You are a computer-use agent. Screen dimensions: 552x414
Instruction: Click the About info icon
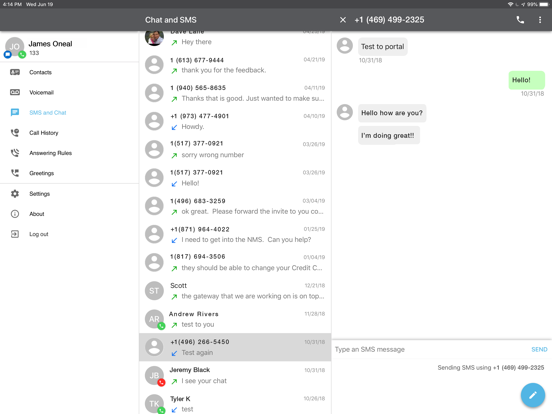15,214
